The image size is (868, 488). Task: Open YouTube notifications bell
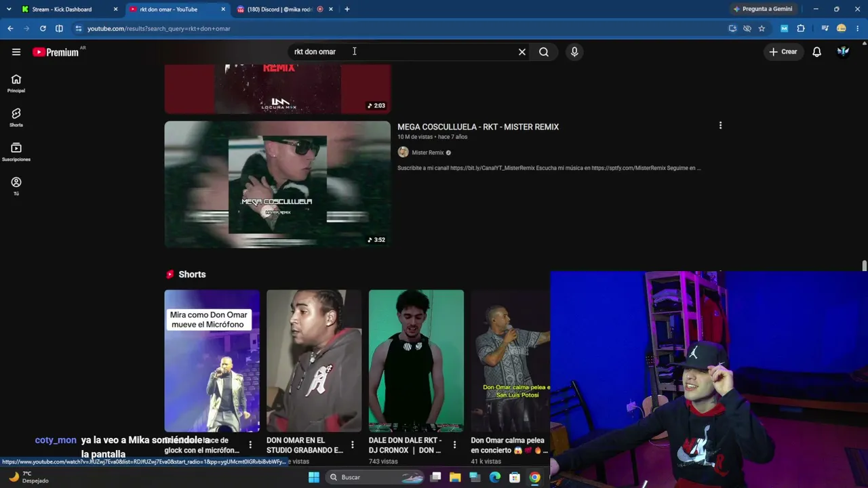pos(817,52)
